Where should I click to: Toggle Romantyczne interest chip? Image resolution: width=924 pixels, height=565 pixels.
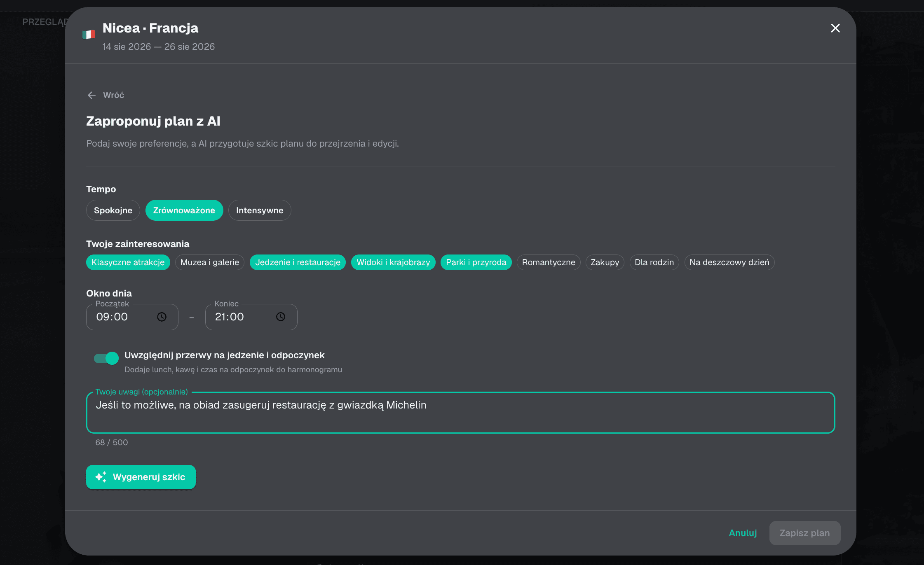[549, 262]
